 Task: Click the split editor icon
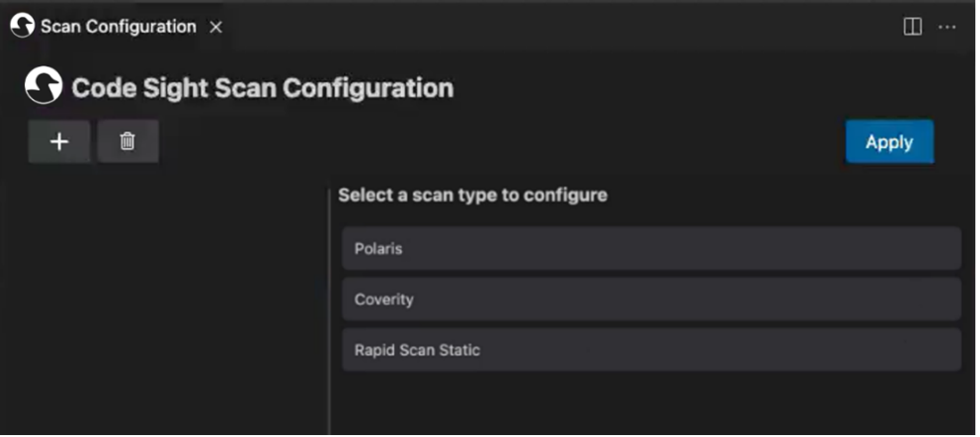coord(912,27)
